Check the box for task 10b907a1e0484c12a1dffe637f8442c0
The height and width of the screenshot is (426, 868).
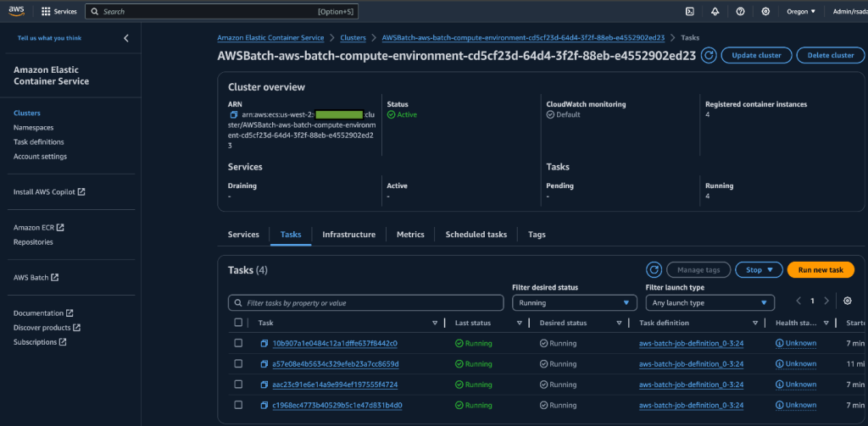click(238, 343)
